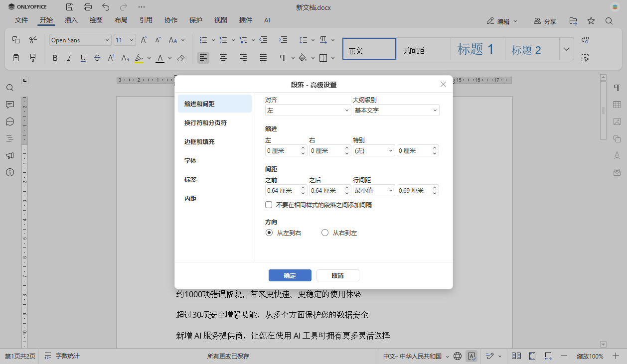This screenshot has width=627, height=364.
Task: Open the 编辑 editing mode dropdown
Action: (x=502, y=21)
